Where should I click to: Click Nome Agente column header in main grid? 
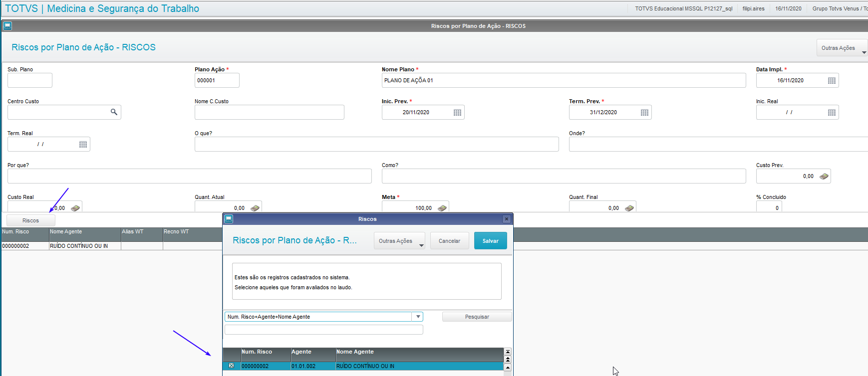85,235
